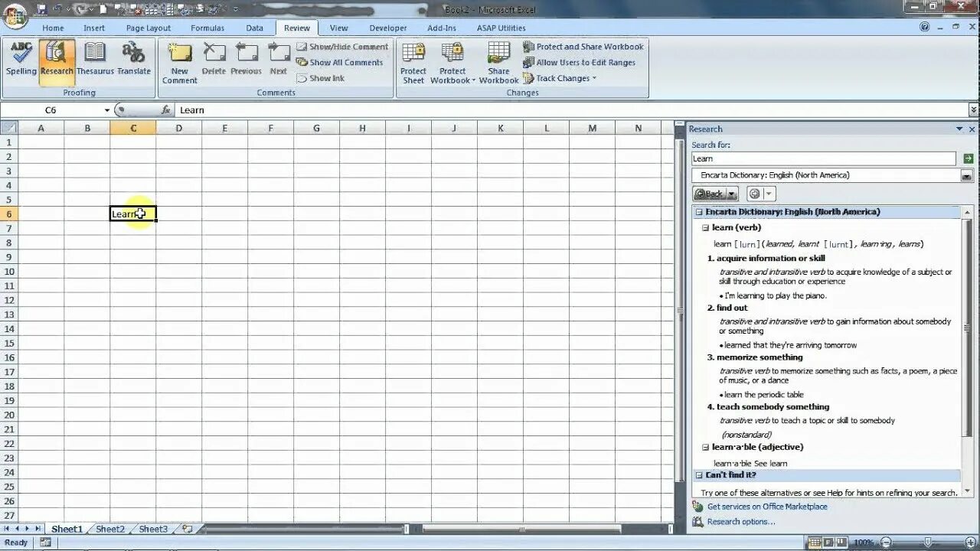This screenshot has height=551, width=980.
Task: Open the Forward history dropdown arrow
Action: [769, 194]
